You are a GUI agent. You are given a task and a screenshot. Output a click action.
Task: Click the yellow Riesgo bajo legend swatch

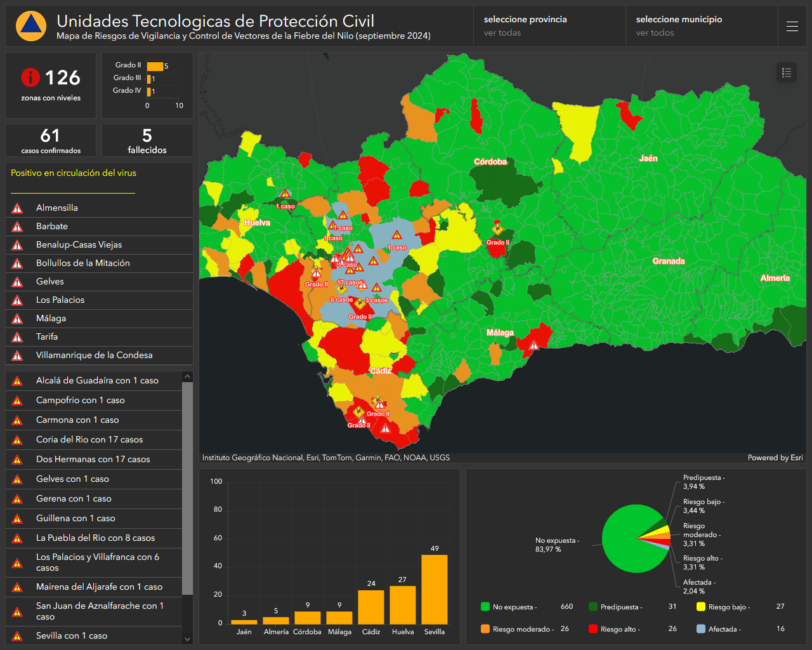[x=701, y=607]
